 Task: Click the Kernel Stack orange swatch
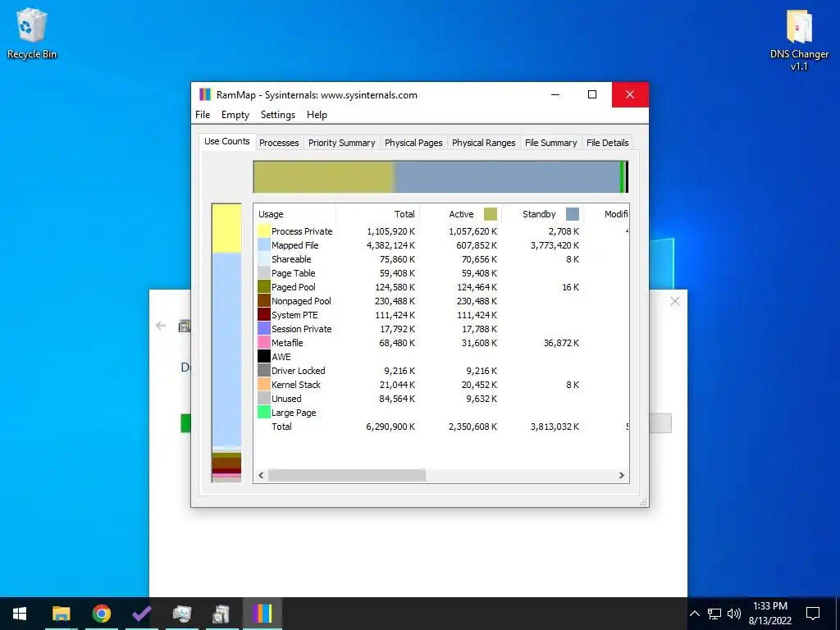(x=264, y=385)
